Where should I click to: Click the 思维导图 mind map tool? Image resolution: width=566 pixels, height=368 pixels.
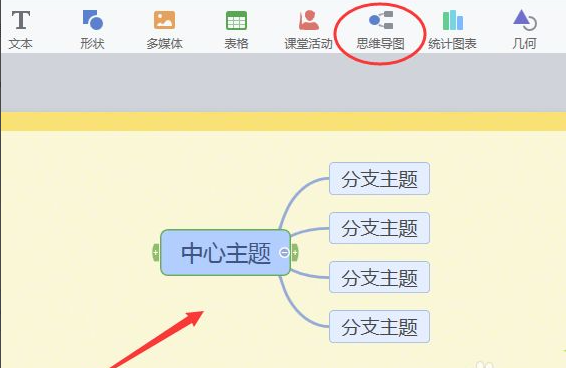(380, 30)
